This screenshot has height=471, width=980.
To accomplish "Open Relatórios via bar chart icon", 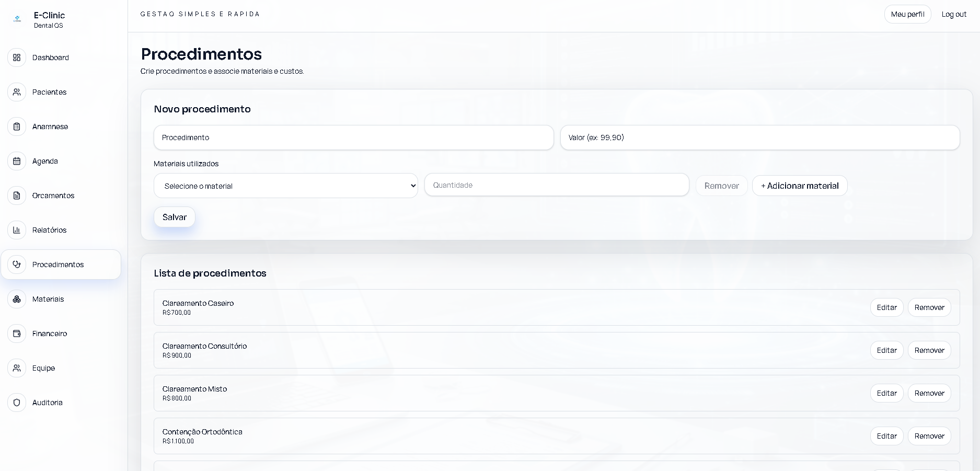I will point(17,230).
